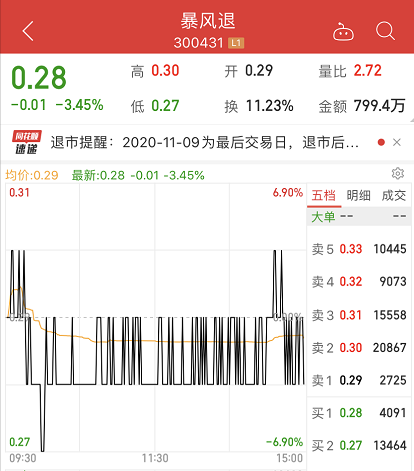
Task: Tap the 大单 large order row
Action: coord(359,217)
